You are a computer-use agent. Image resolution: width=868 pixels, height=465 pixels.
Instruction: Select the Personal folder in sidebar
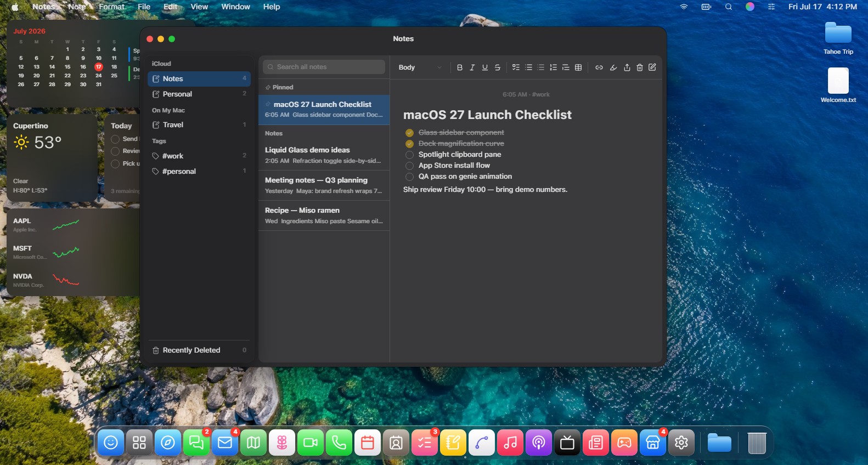199,94
